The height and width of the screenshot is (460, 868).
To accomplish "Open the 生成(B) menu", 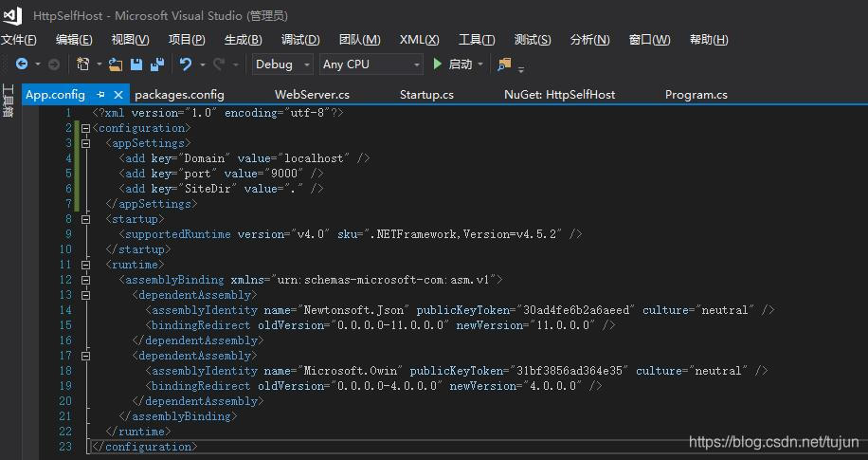I will [x=243, y=40].
